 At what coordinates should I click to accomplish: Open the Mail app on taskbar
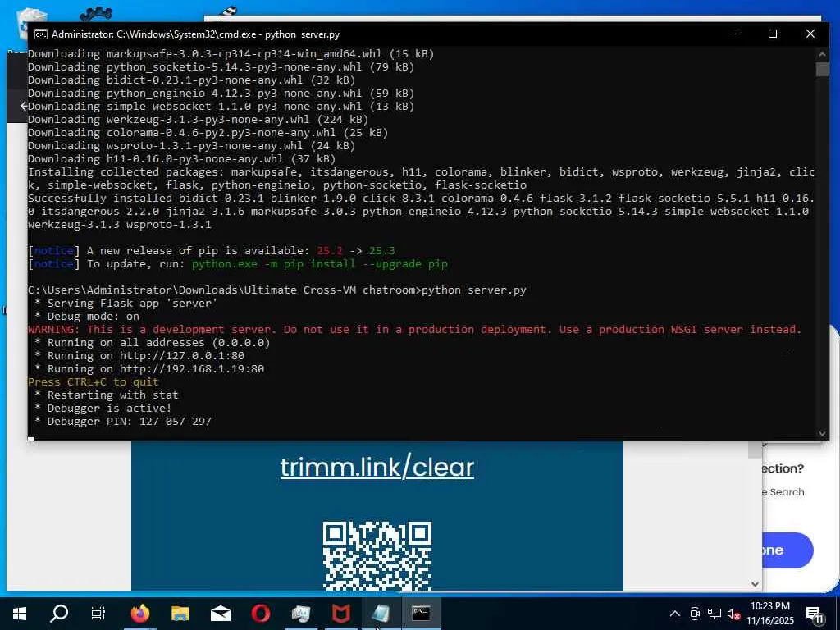tap(221, 614)
